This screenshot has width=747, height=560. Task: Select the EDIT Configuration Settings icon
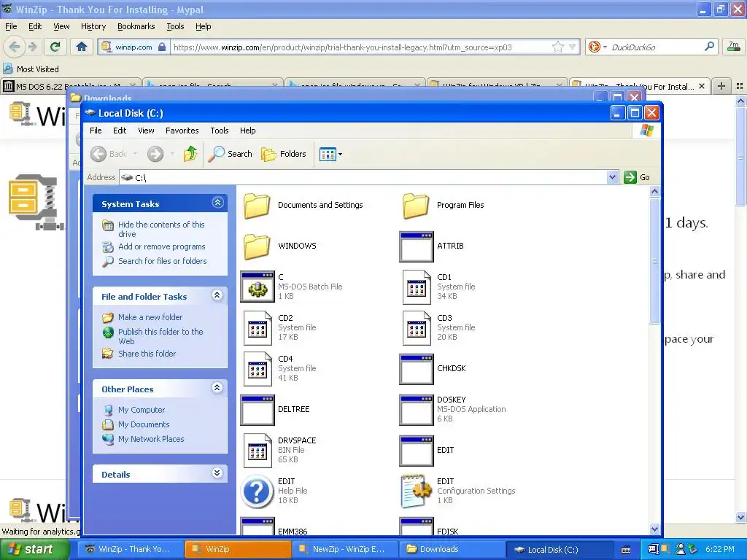417,491
